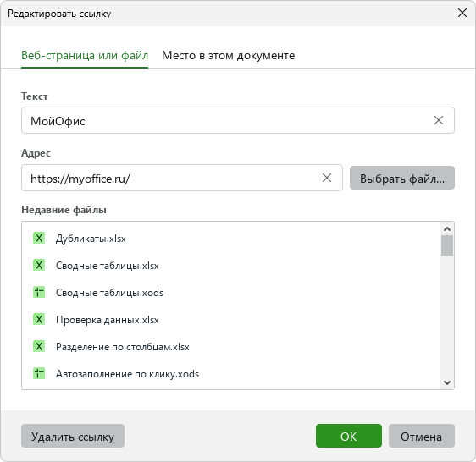
Task: Select the file name Сводные таблицы.xods
Action: point(109,293)
